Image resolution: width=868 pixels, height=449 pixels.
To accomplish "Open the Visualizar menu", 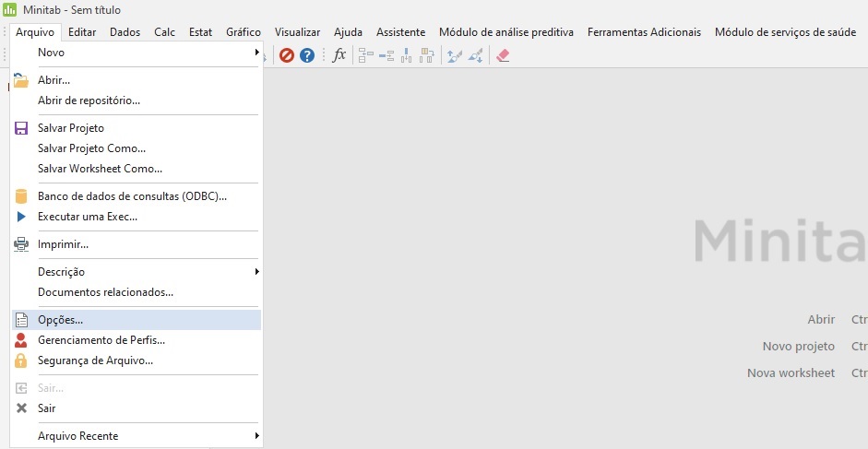I will pyautogui.click(x=297, y=32).
